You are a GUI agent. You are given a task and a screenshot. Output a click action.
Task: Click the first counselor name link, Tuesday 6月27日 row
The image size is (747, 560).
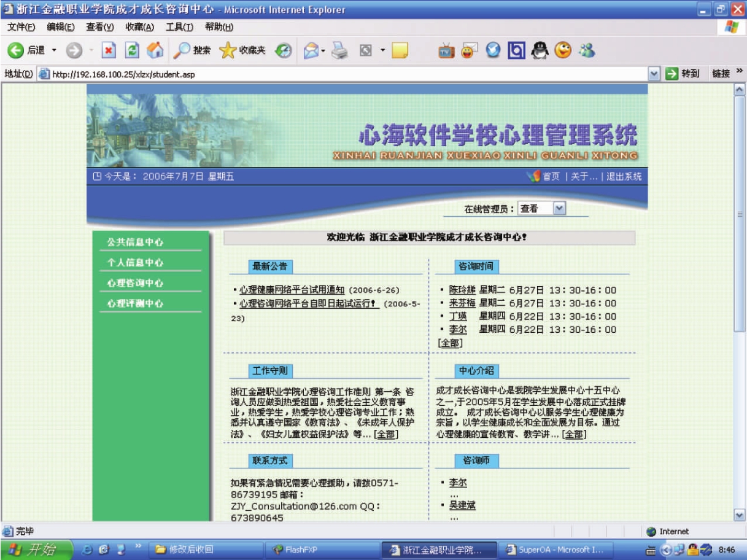tap(462, 290)
